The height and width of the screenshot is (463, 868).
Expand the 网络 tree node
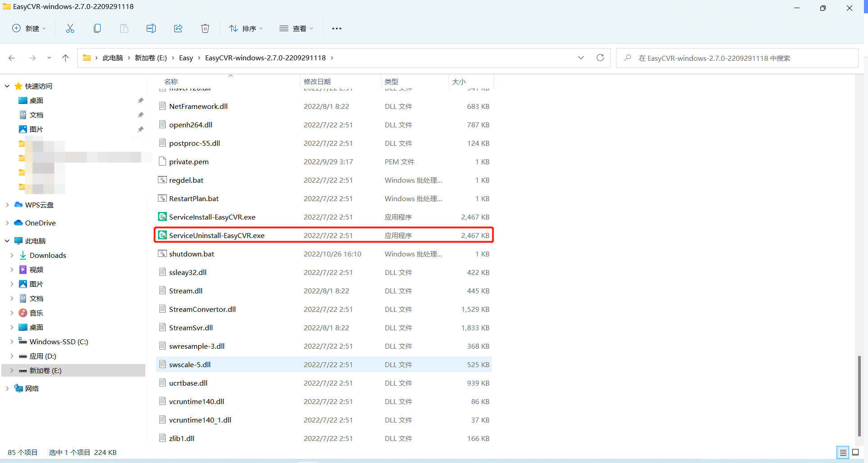7,388
